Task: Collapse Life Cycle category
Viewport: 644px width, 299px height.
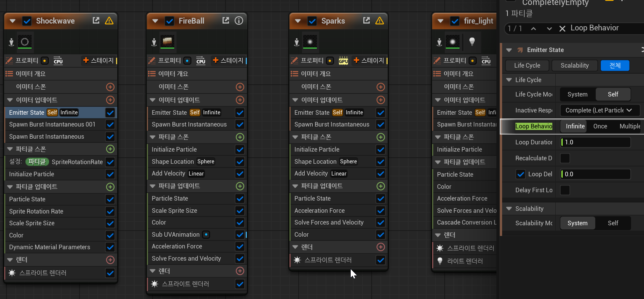Action: tap(509, 80)
